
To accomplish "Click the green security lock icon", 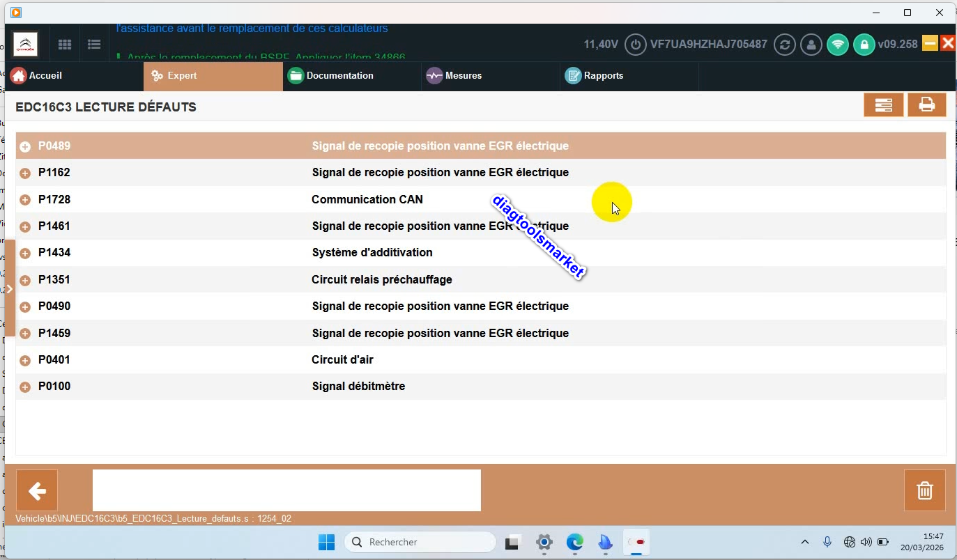I will tap(864, 44).
